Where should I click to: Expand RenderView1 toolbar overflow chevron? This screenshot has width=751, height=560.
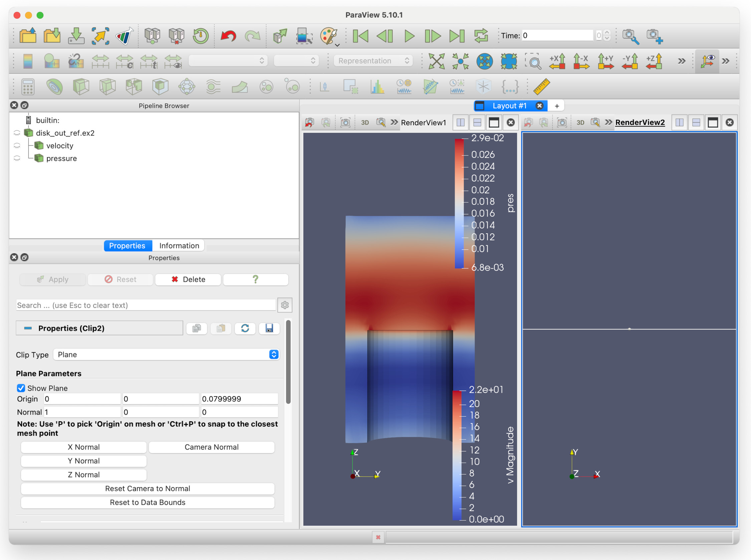pos(394,122)
